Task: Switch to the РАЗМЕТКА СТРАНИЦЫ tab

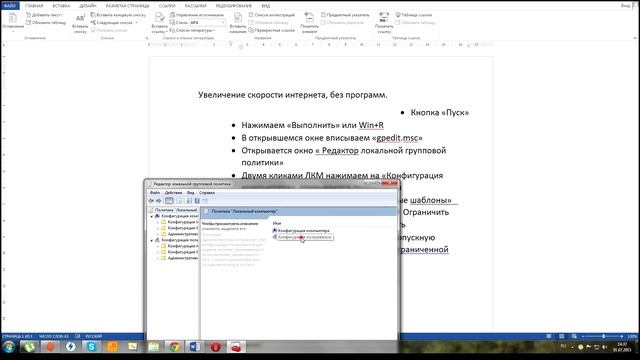Action: 127,6
